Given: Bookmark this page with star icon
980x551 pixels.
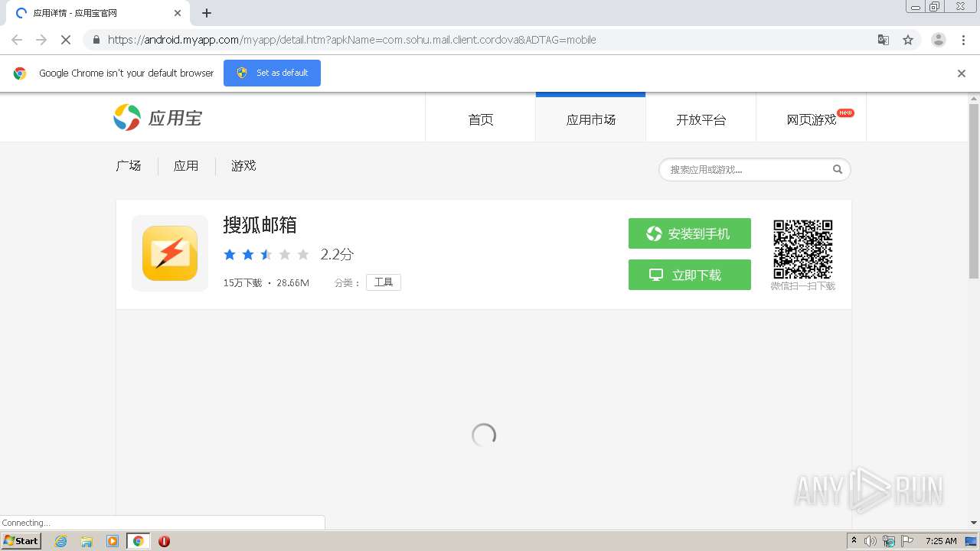Looking at the screenshot, I should (908, 40).
